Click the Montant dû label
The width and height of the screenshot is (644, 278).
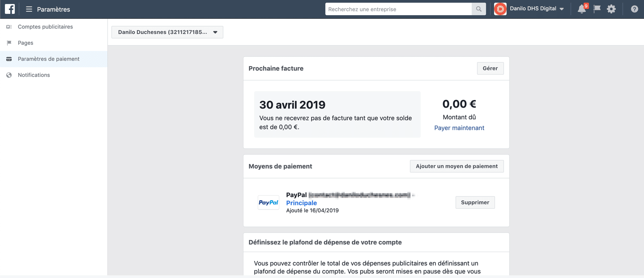(x=459, y=117)
